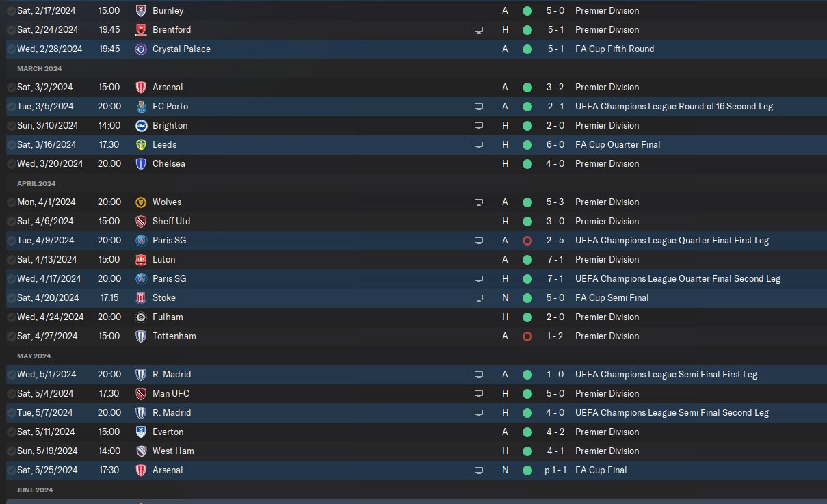Click the green win indicator for Stoke match
Viewport: 827px width, 504px height.
click(527, 298)
